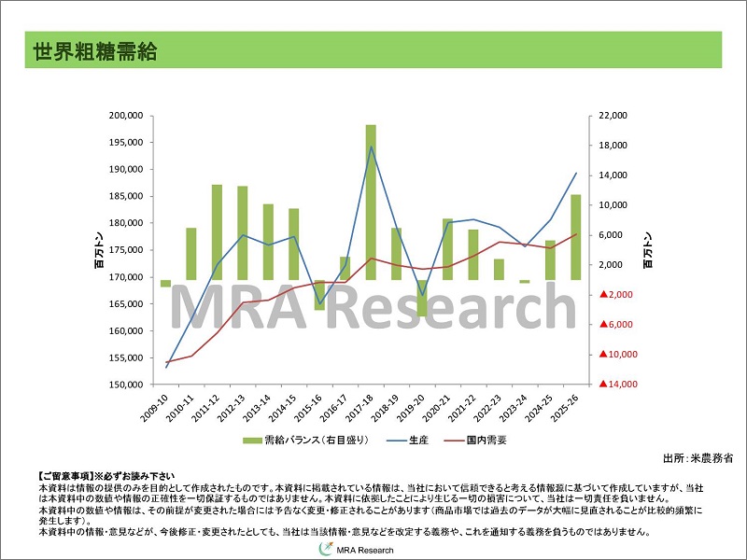Click the left axis value 195,000

(126, 143)
